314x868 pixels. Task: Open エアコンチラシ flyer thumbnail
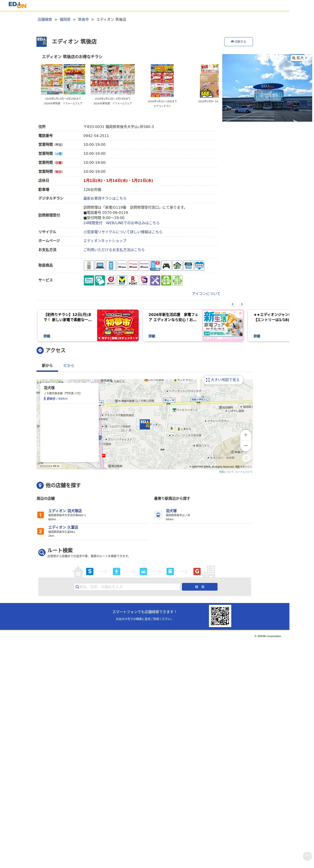(162, 81)
